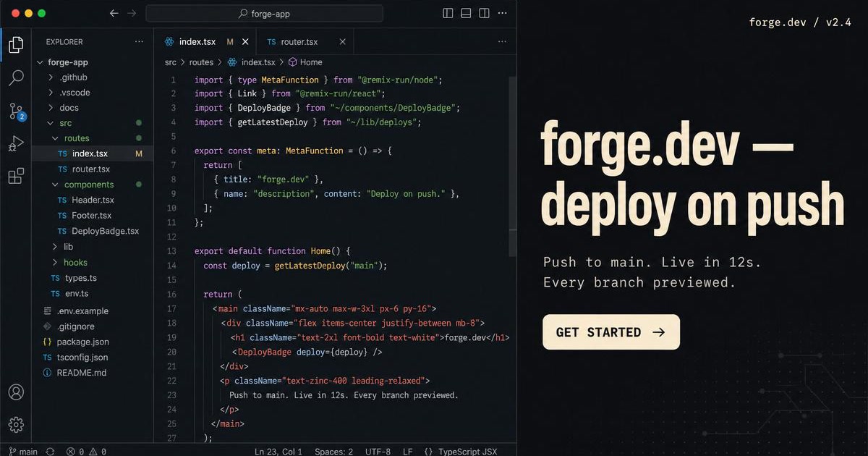Viewport: 868px width, 456px height.
Task: Toggle the primary side bar layout icon
Action: (448, 13)
